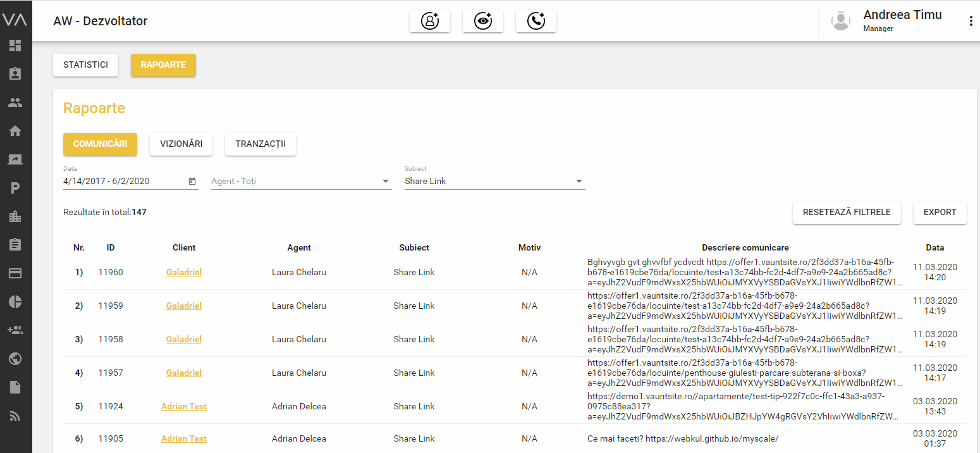Select the Tranzacții report tab
The image size is (980, 453).
coord(260,144)
